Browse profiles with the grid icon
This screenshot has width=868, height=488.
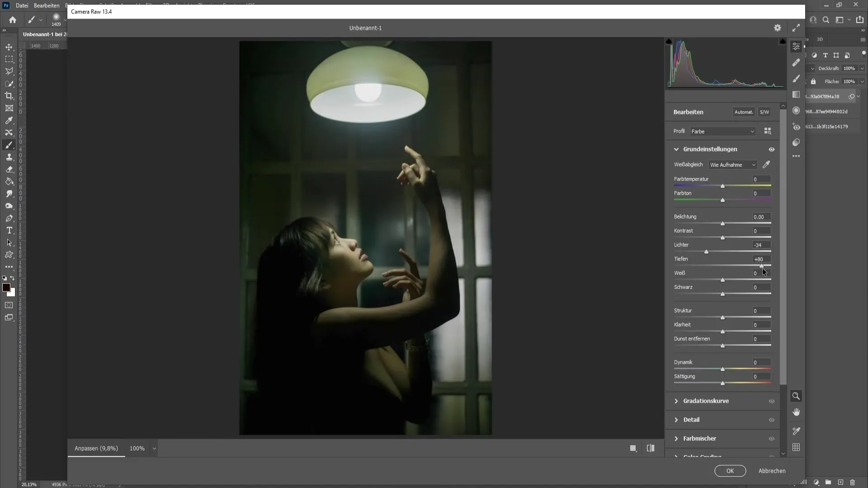(x=768, y=131)
